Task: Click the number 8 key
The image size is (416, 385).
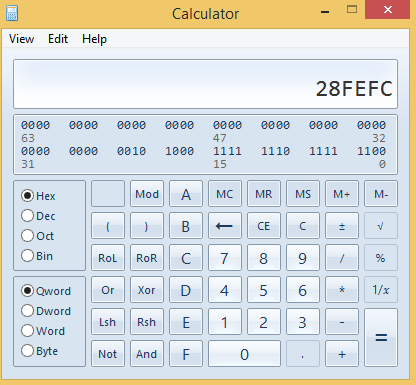Action: pos(264,258)
